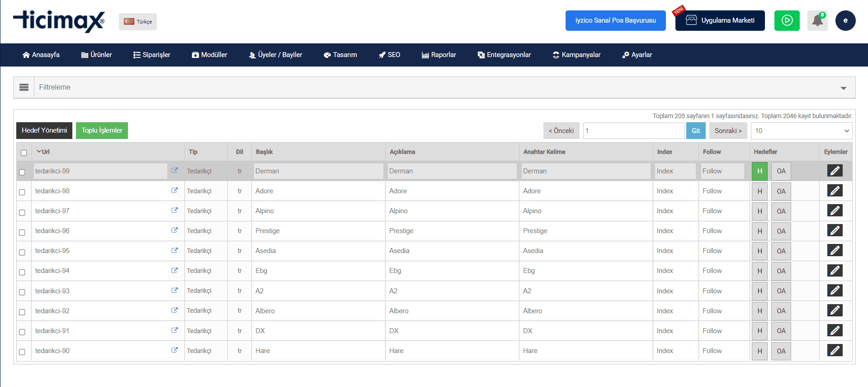Click edit pencil for tedarikci-90 row
868x387 pixels.
point(835,350)
